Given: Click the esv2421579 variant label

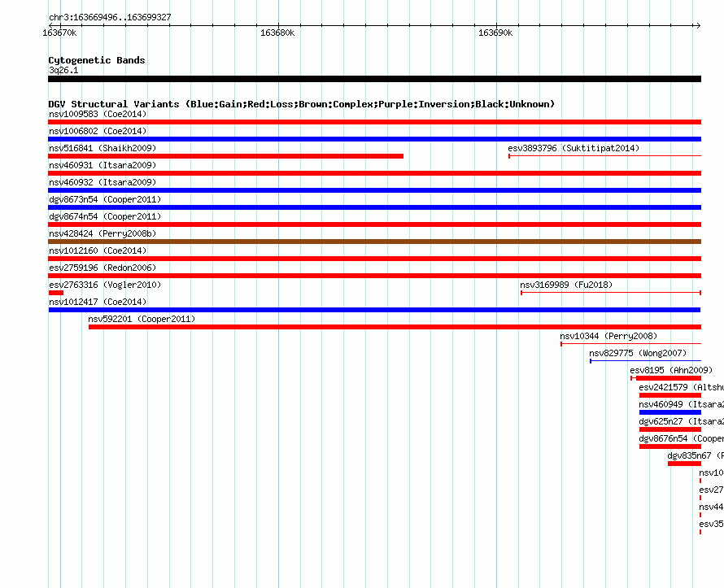Looking at the screenshot, I should click(681, 387).
